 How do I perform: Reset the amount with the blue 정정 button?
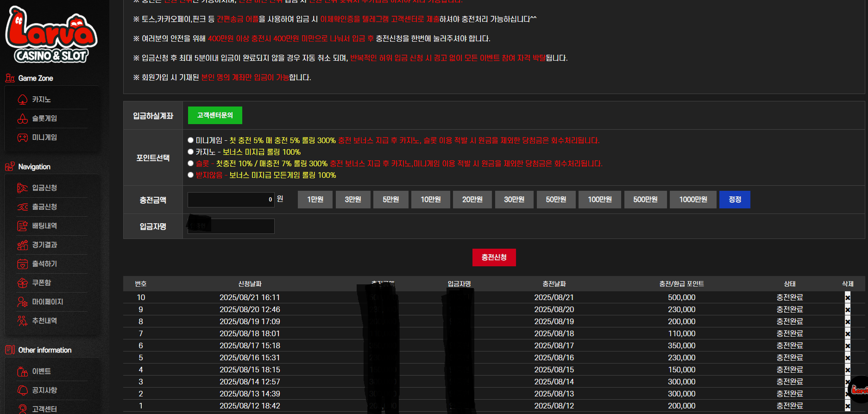[735, 200]
